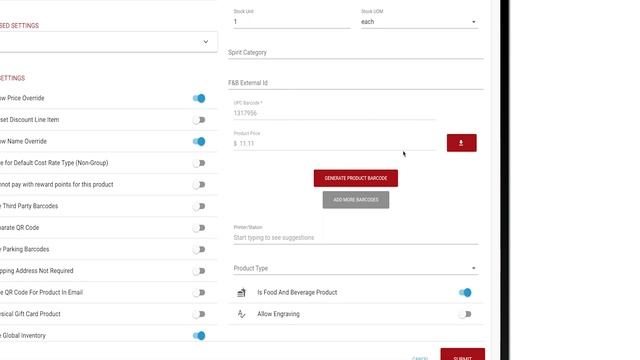640x360 pixels.
Task: Enable the Parking Barcodes switch
Action: 199,249
